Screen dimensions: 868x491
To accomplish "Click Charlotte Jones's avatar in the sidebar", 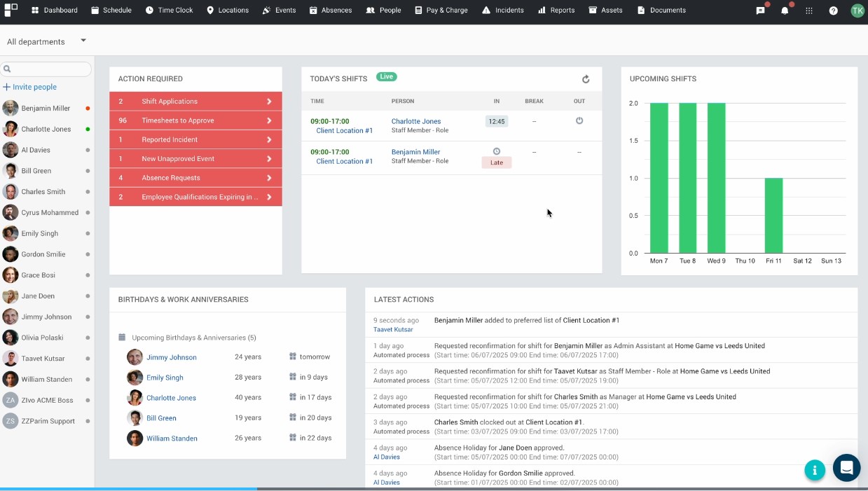I will (11, 129).
